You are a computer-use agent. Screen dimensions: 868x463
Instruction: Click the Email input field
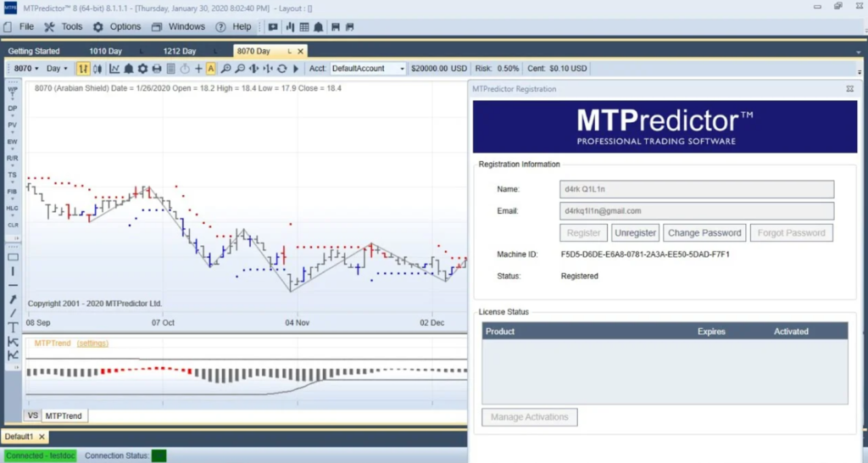coord(697,211)
